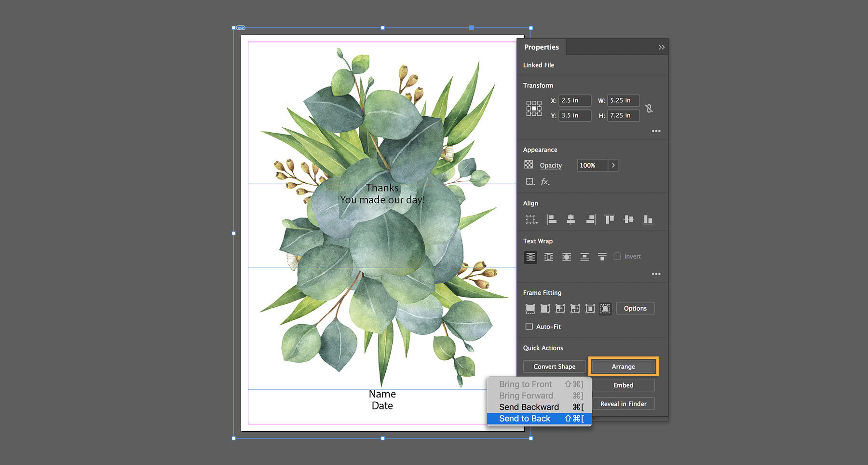868x465 pixels.
Task: Select the Align Horizontal Centers icon
Action: 570,219
